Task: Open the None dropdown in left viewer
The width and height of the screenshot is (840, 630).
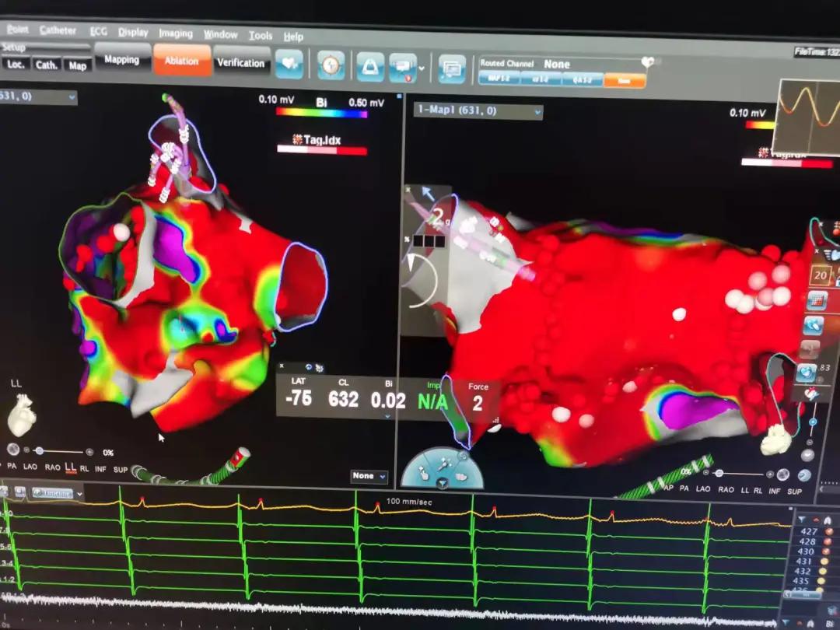Action: (369, 476)
